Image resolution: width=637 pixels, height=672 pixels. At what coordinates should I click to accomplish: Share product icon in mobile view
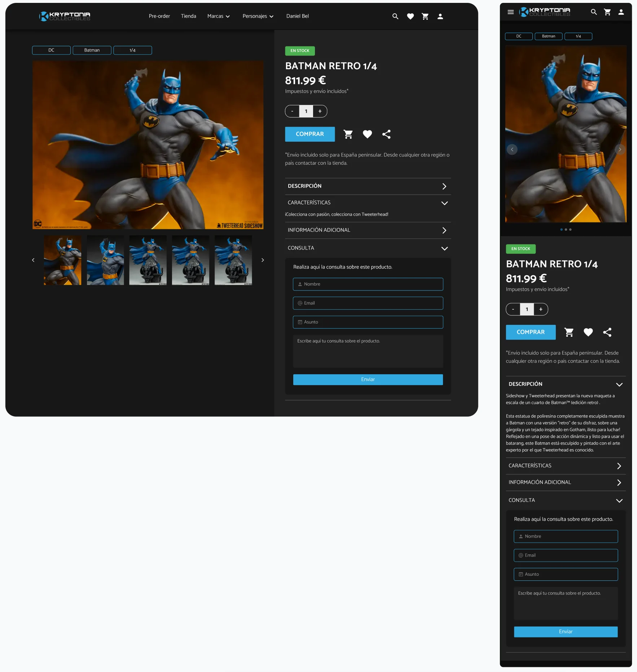tap(607, 332)
